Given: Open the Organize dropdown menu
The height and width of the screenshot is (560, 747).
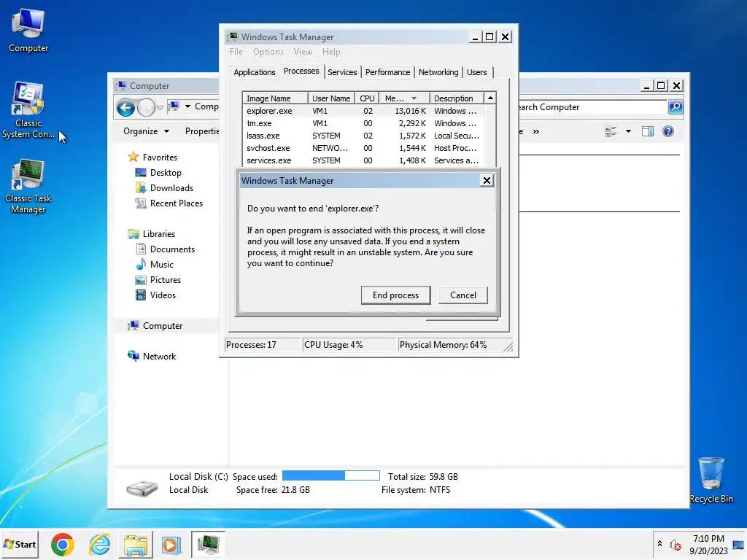Looking at the screenshot, I should tap(146, 131).
